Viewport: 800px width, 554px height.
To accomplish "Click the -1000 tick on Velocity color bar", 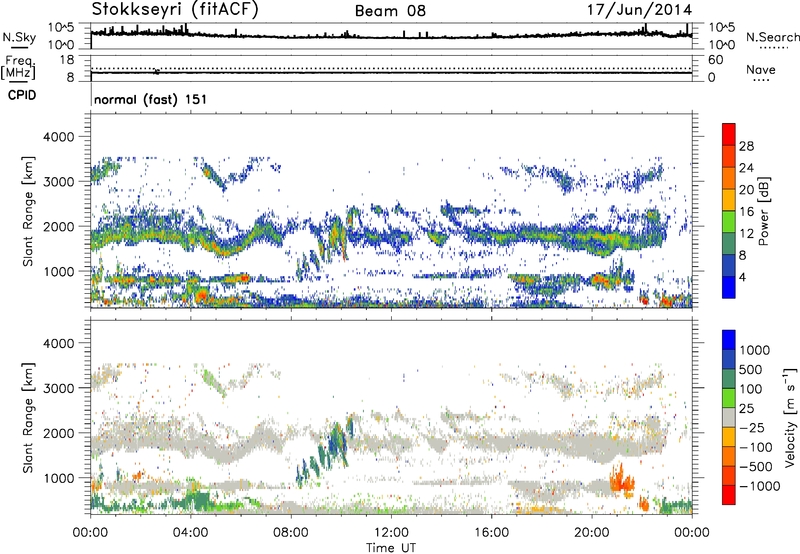I will click(759, 486).
